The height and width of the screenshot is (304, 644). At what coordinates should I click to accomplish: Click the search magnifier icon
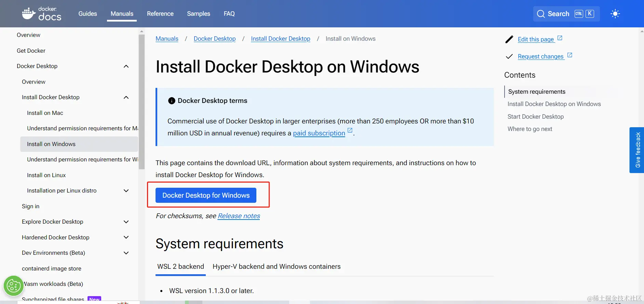pyautogui.click(x=540, y=14)
